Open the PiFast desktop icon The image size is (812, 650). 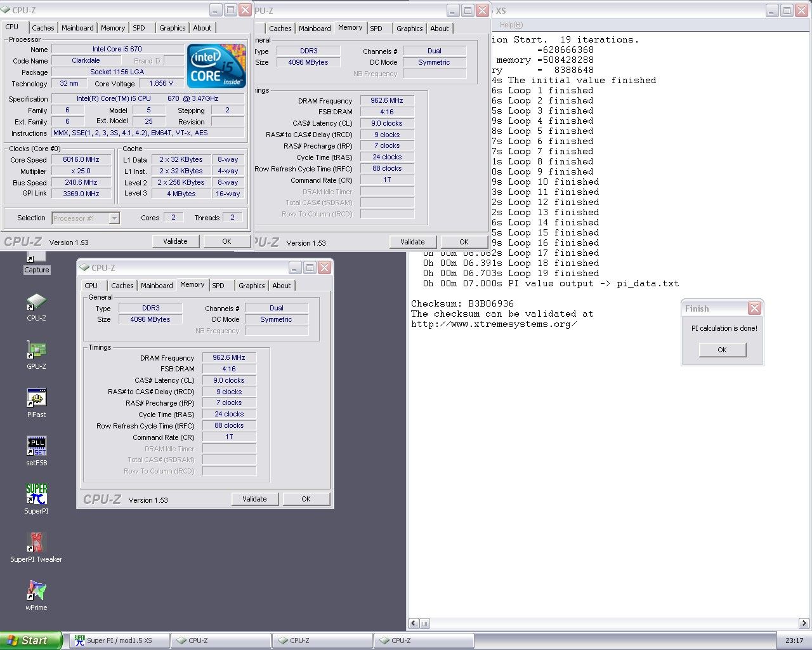[36, 403]
